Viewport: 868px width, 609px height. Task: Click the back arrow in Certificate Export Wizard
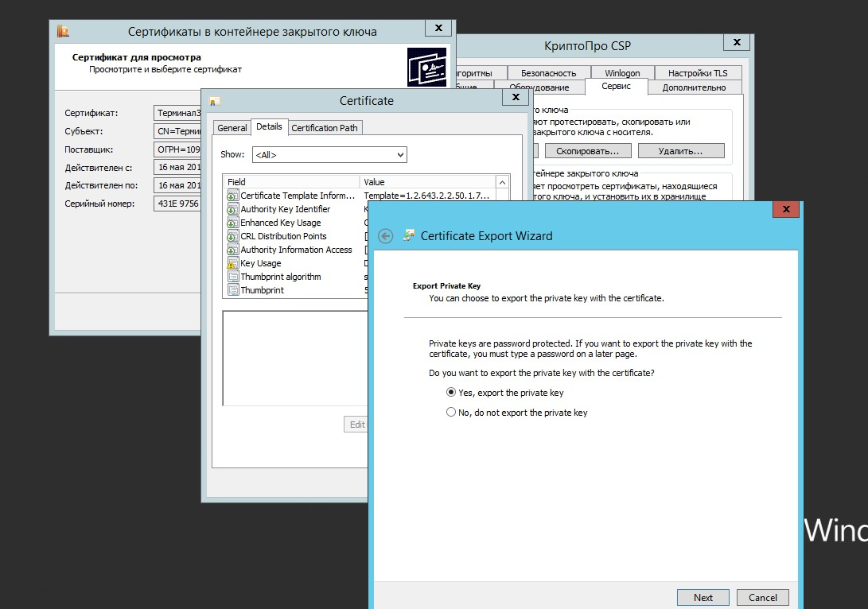(385, 236)
